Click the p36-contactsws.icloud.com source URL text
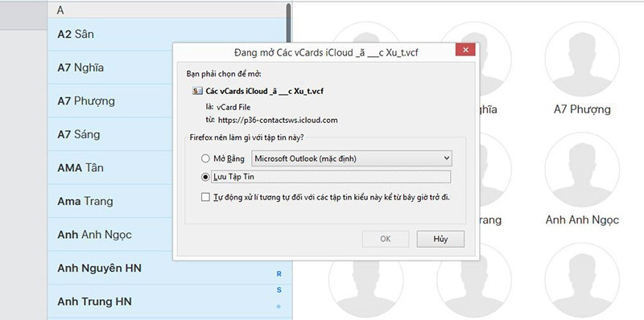Screen dimensions: 644x320 coord(278,121)
